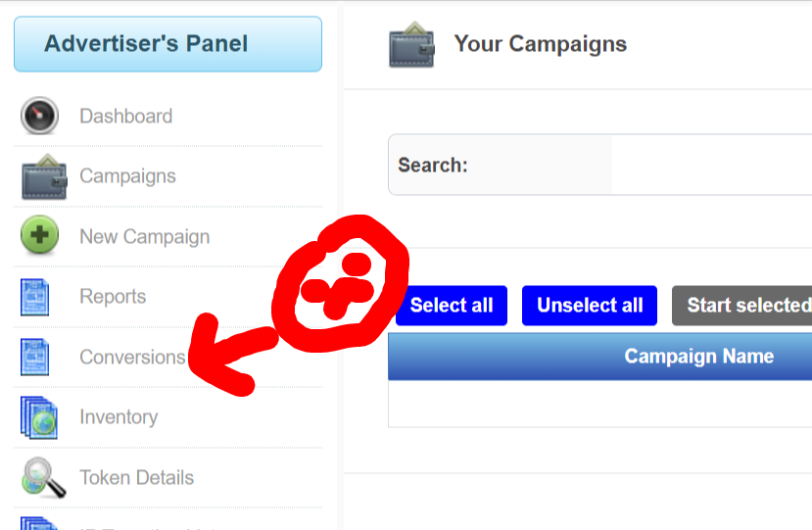Click the Inventory globe pages icon
Image resolution: width=812 pixels, height=530 pixels.
[x=39, y=417]
